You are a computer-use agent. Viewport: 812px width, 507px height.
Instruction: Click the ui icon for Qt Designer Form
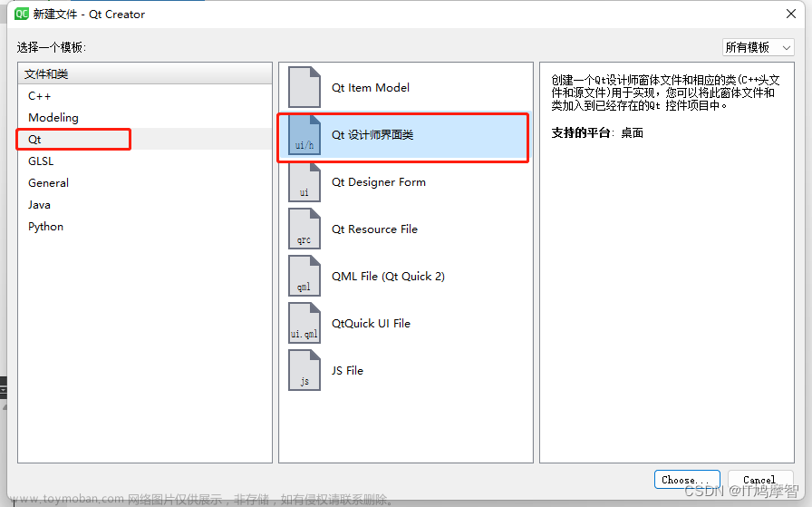pyautogui.click(x=304, y=182)
